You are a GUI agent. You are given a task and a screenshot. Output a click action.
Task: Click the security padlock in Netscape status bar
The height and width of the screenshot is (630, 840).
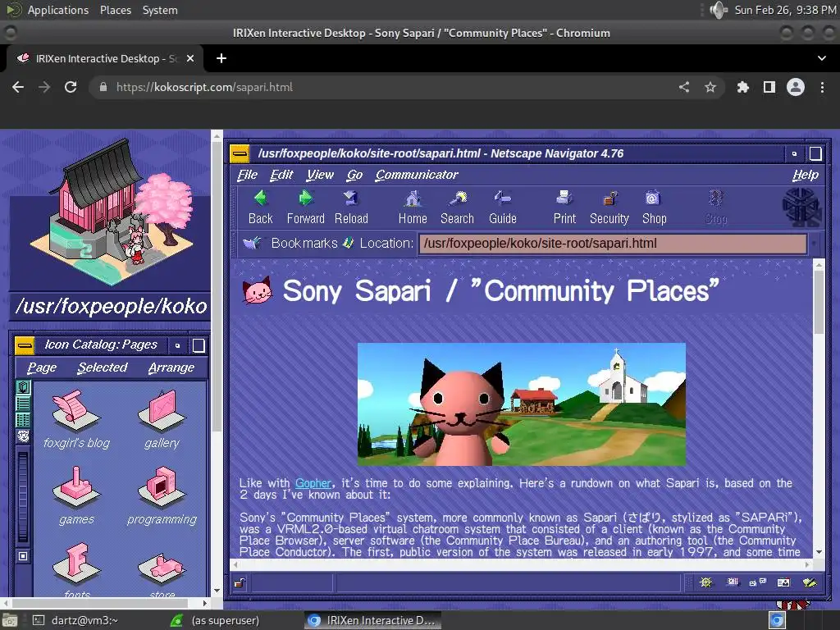point(240,583)
